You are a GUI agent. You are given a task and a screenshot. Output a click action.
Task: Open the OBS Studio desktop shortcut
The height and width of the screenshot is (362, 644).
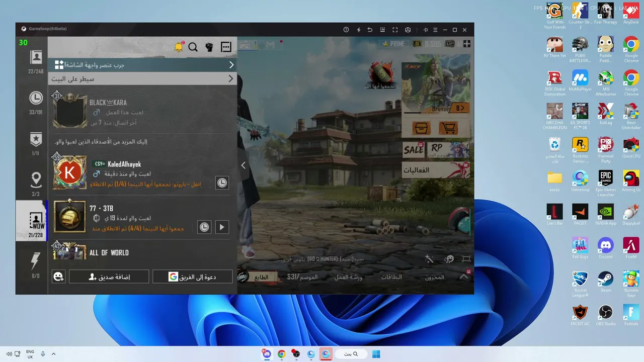coord(606,315)
